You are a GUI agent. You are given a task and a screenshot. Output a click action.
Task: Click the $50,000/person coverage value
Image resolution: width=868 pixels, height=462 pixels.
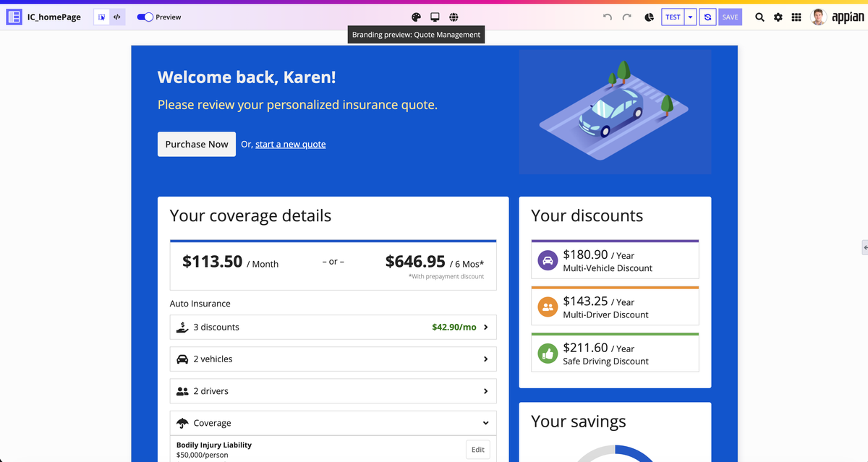click(203, 456)
